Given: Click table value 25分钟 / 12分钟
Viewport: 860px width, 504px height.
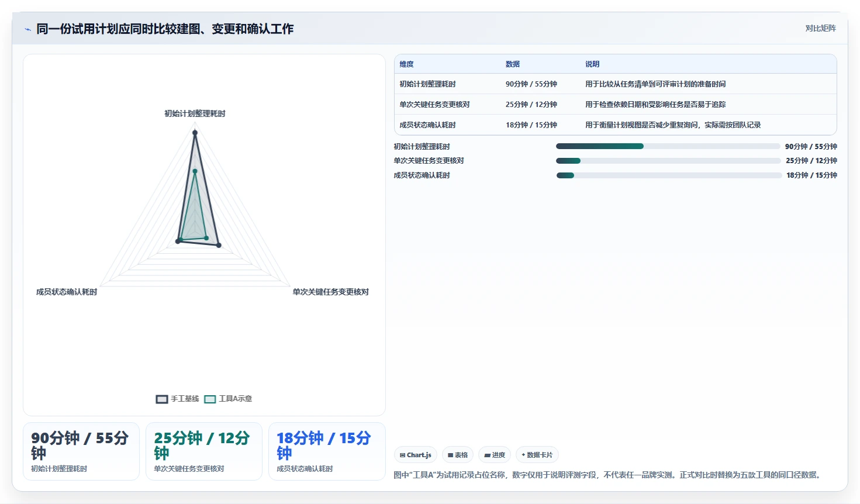Looking at the screenshot, I should coord(531,105).
